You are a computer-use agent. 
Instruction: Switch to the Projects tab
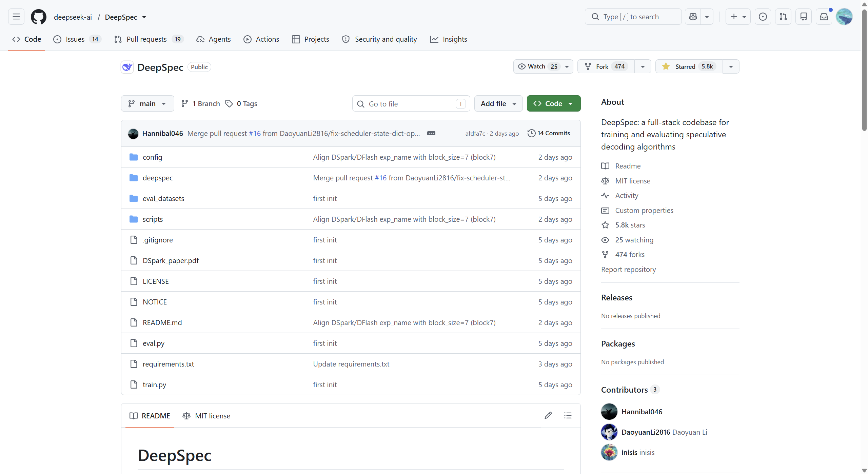[311, 39]
